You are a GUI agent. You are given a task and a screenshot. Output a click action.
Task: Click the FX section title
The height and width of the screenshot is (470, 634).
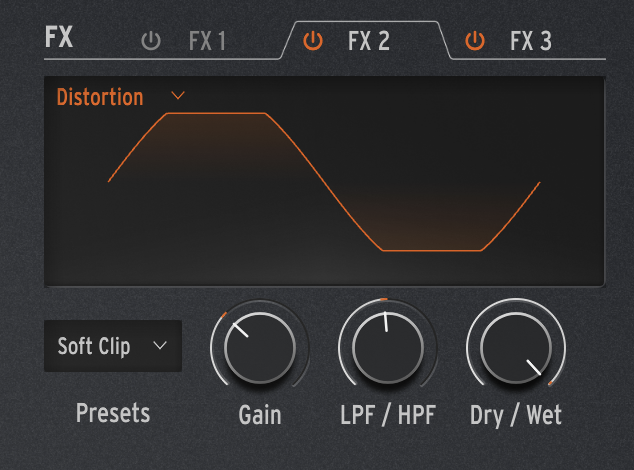tap(59, 37)
